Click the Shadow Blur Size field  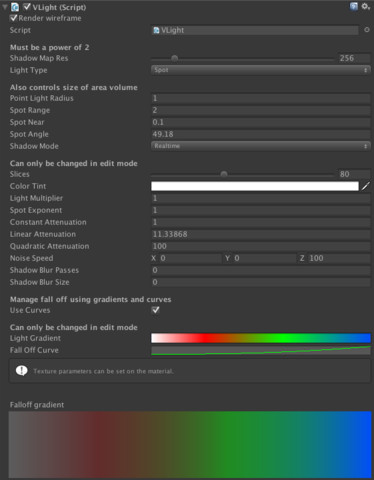click(x=261, y=282)
